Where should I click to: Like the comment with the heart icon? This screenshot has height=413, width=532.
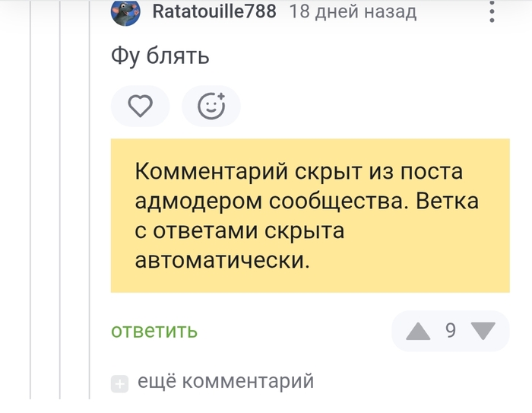click(x=140, y=106)
